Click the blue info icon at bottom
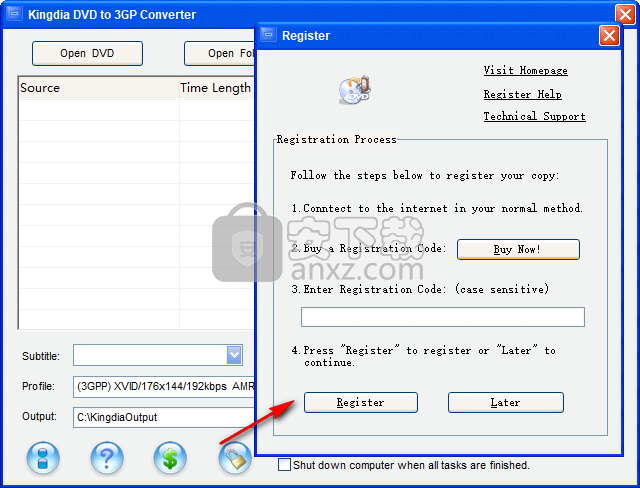The height and width of the screenshot is (488, 640). point(43,458)
